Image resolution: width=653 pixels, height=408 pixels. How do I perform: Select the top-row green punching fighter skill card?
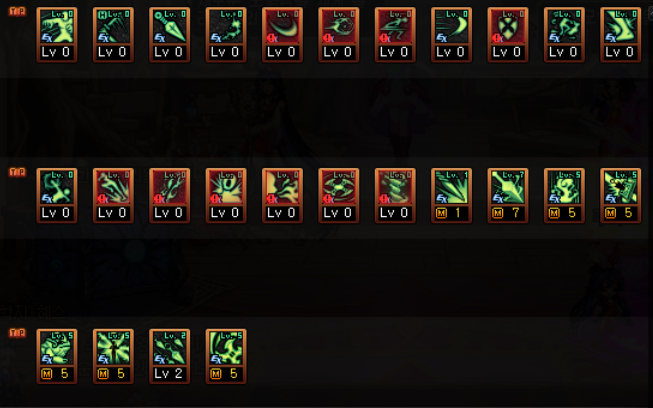click(x=57, y=35)
